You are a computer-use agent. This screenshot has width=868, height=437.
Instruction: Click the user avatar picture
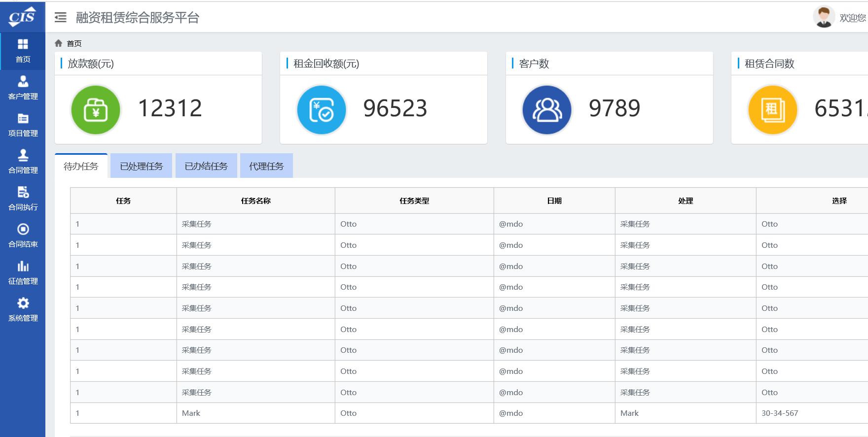tap(824, 17)
